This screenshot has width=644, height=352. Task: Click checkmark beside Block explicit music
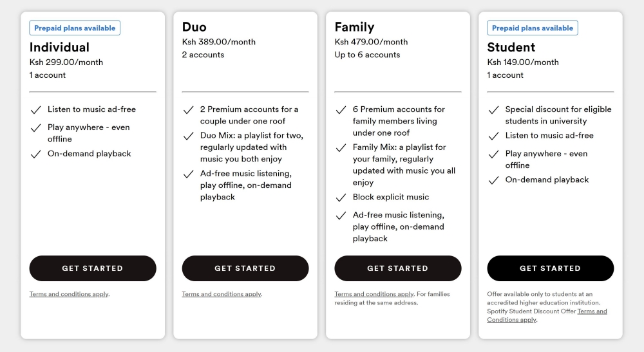(341, 198)
